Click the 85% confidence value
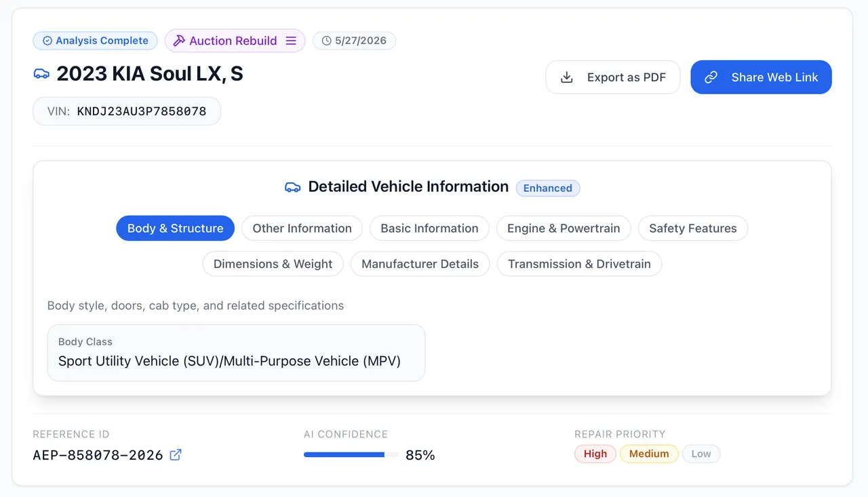 [420, 455]
